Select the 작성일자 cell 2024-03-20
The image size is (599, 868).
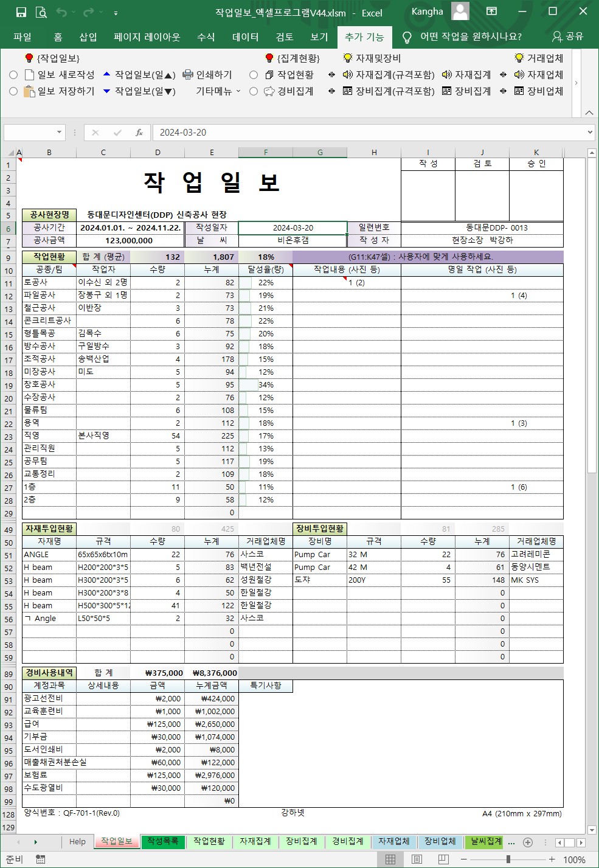coord(293,227)
